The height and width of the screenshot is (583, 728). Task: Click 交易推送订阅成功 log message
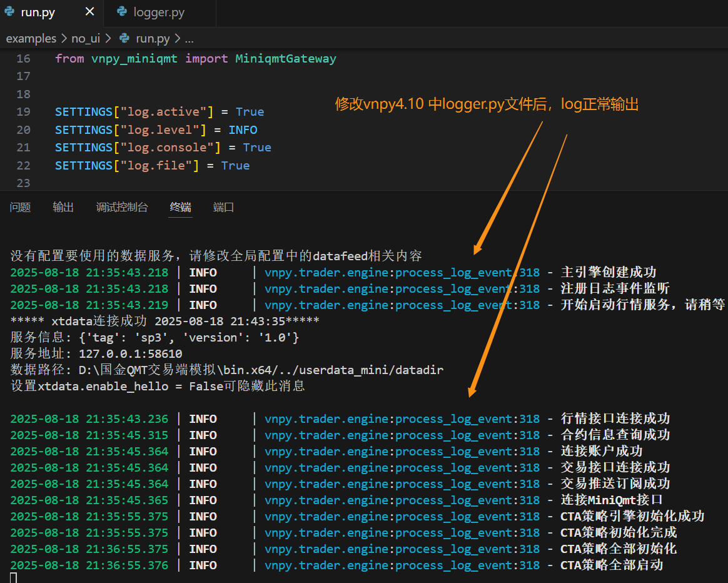pos(615,484)
